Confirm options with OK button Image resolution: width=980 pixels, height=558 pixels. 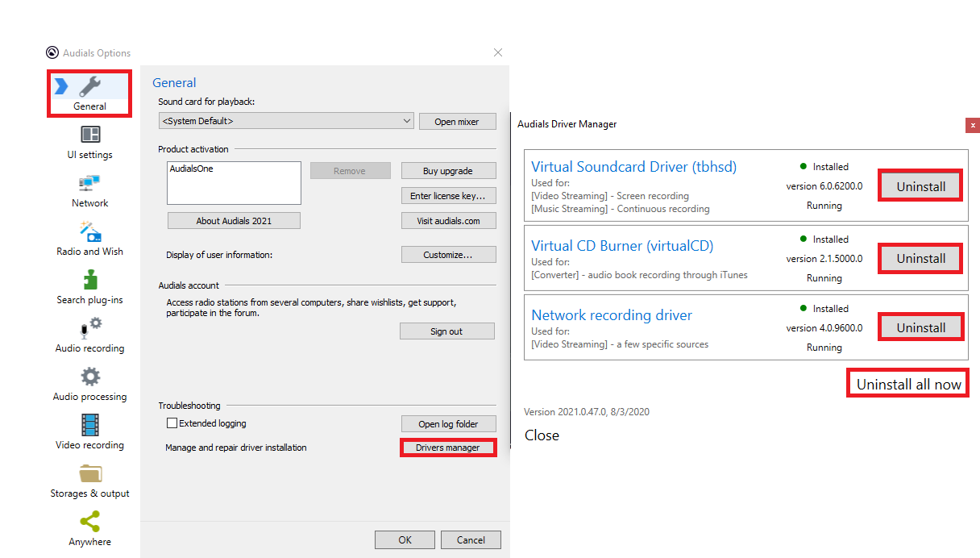pos(405,540)
